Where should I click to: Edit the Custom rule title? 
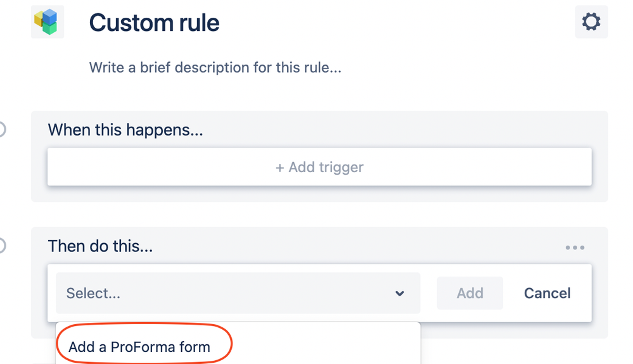154,23
